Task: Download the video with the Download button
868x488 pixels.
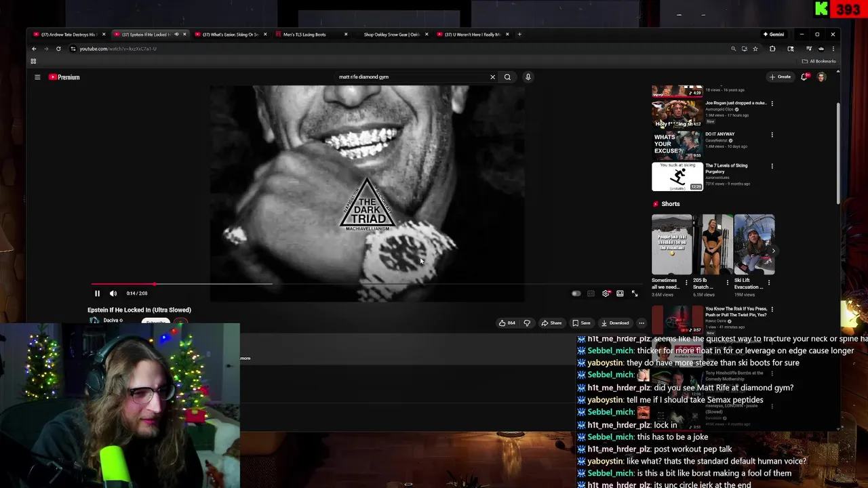Action: 615,323
